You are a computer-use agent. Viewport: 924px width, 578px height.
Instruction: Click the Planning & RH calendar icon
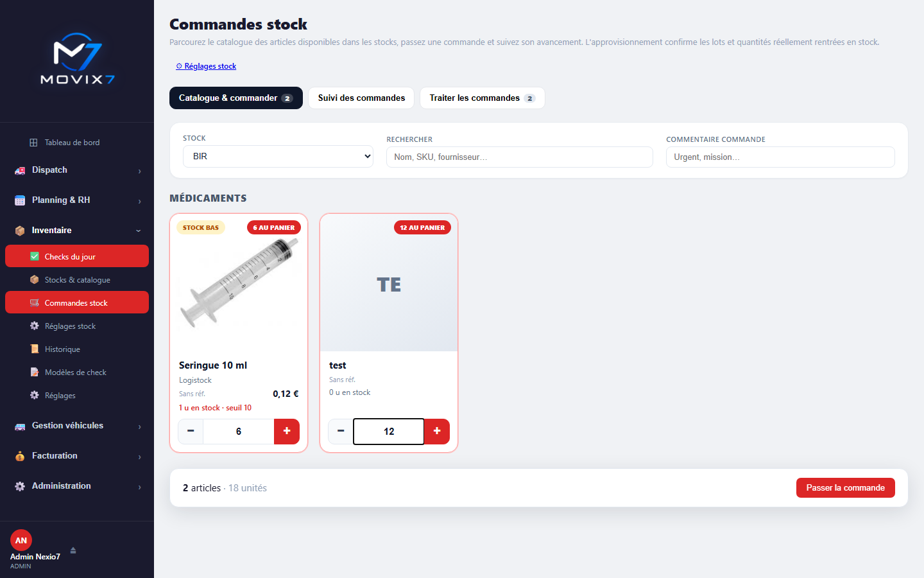pyautogui.click(x=20, y=200)
